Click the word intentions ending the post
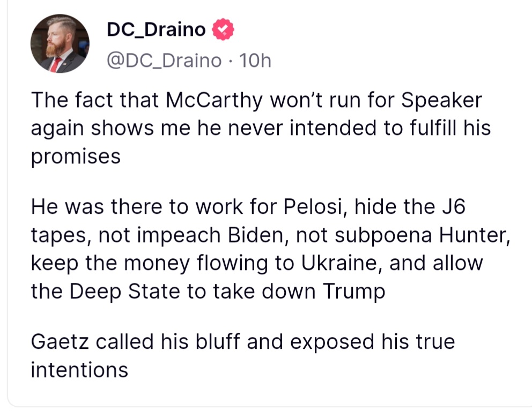The width and height of the screenshot is (532, 411). 79,370
